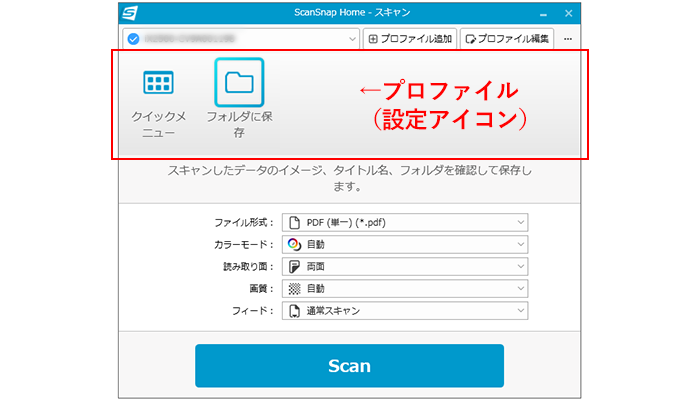The image size is (700, 400).
Task: Open the 読み取り面 dropdown
Action: pyautogui.click(x=405, y=267)
